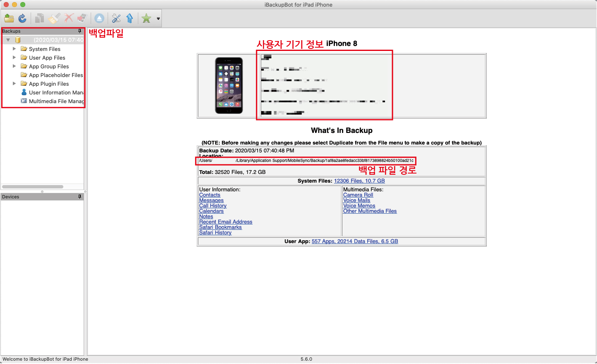Pin the Backups panel
Screen dimensions: 597x364
pyautogui.click(x=80, y=31)
